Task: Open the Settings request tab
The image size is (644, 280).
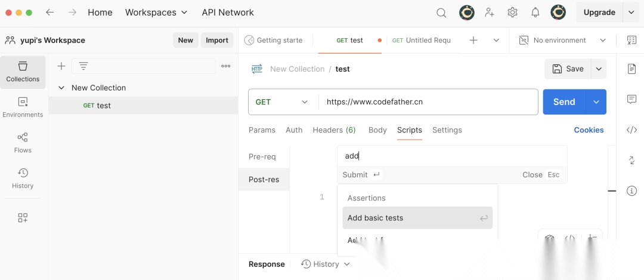Action: [x=447, y=130]
